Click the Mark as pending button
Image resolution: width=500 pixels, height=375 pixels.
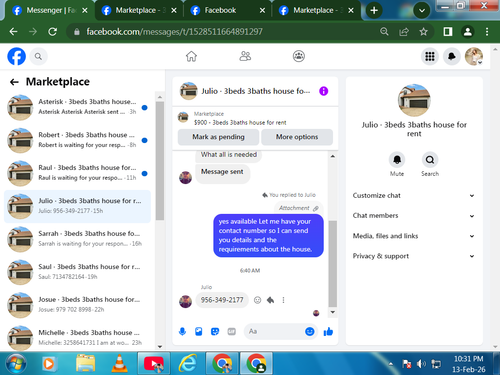(x=218, y=137)
